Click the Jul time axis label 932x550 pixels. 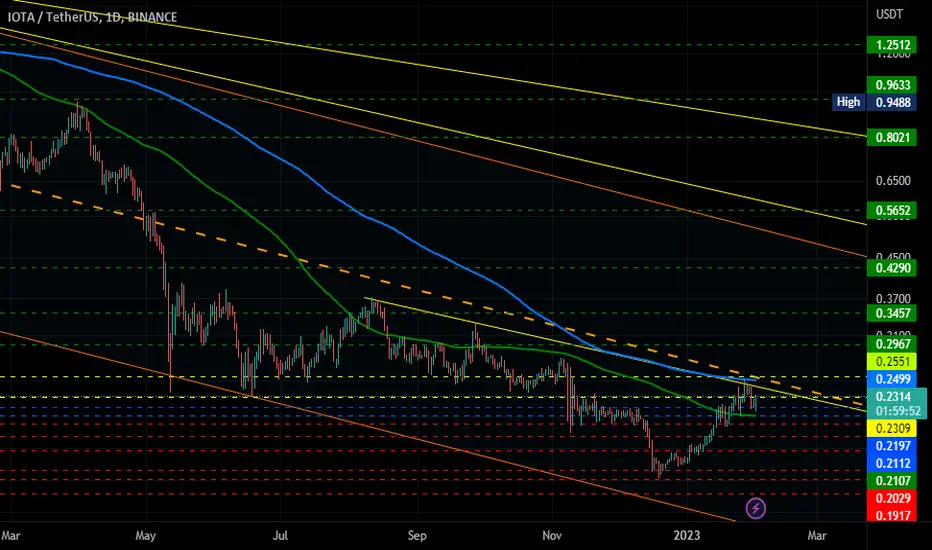281,536
